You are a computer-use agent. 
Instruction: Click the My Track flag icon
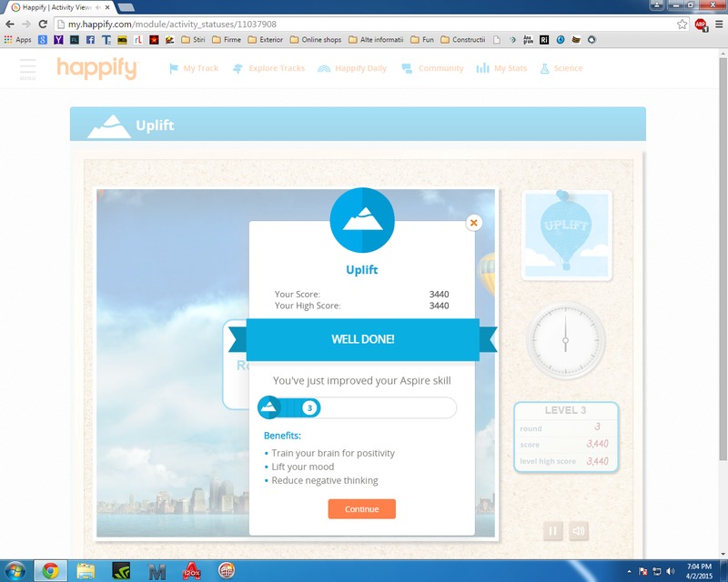pyautogui.click(x=174, y=69)
